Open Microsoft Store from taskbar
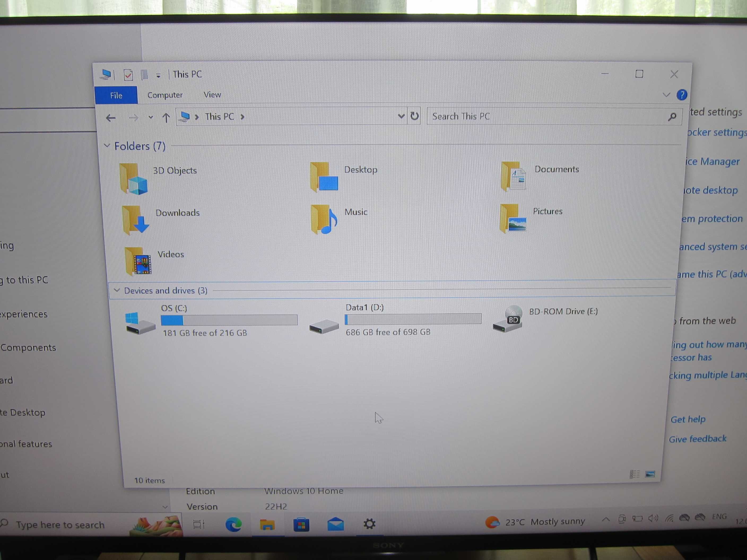This screenshot has height=560, width=747. pos(301,524)
